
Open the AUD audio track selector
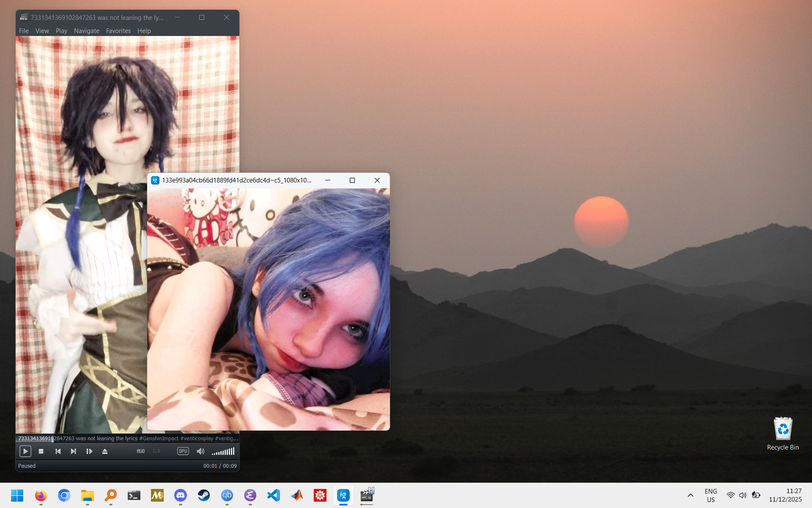click(x=141, y=451)
